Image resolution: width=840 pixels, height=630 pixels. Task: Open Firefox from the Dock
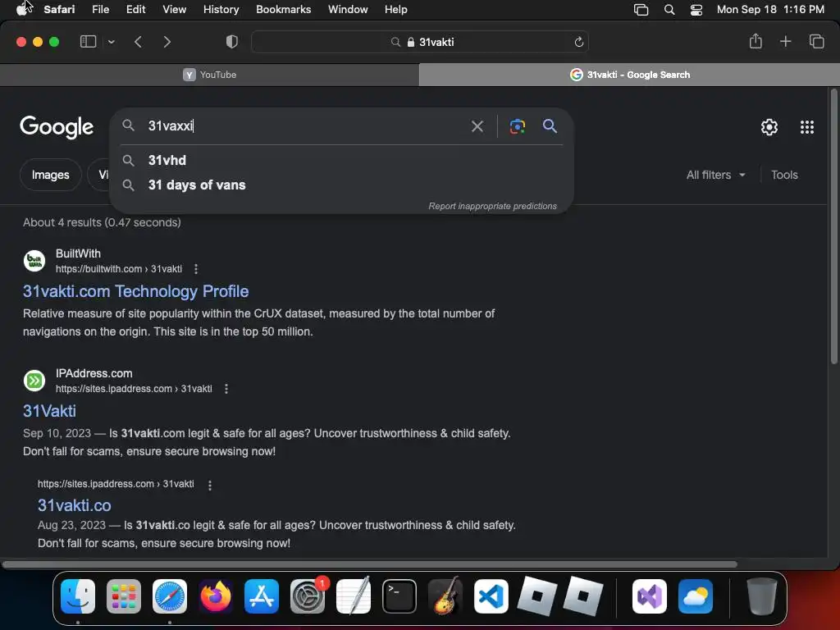point(216,596)
